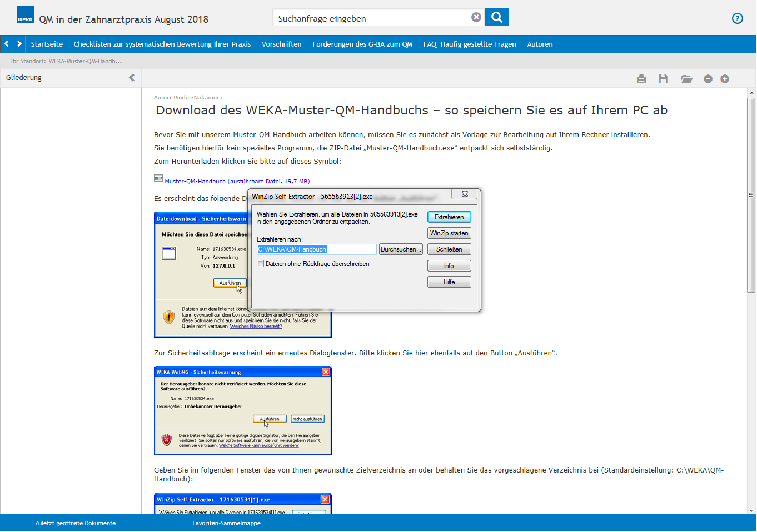Click the Durchsuchen... button
This screenshot has width=757, height=532.
click(x=400, y=249)
